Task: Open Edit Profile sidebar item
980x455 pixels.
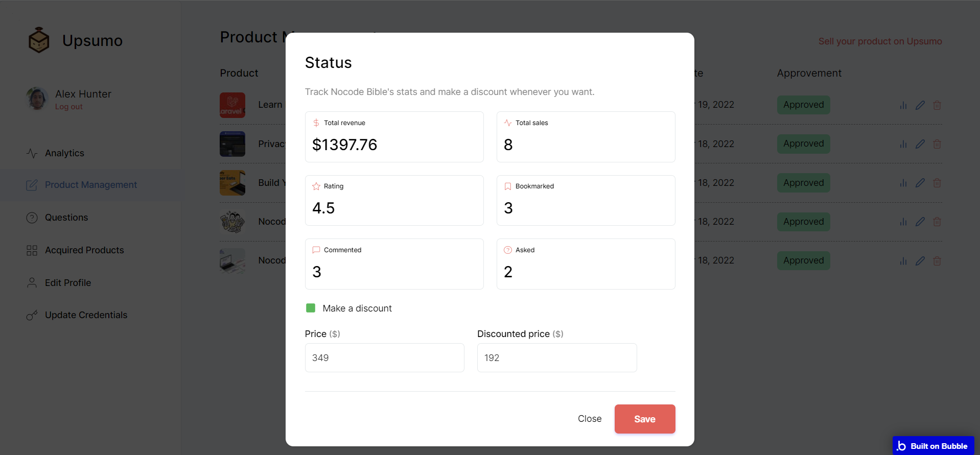Action: tap(68, 283)
